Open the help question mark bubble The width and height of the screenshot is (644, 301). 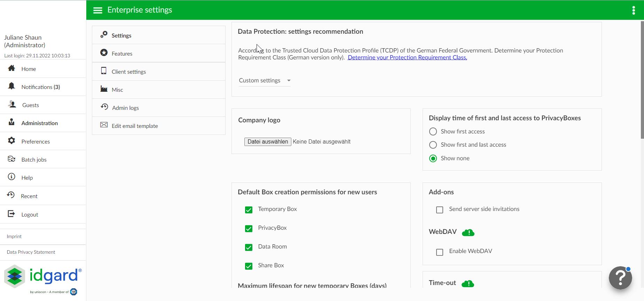(x=620, y=278)
